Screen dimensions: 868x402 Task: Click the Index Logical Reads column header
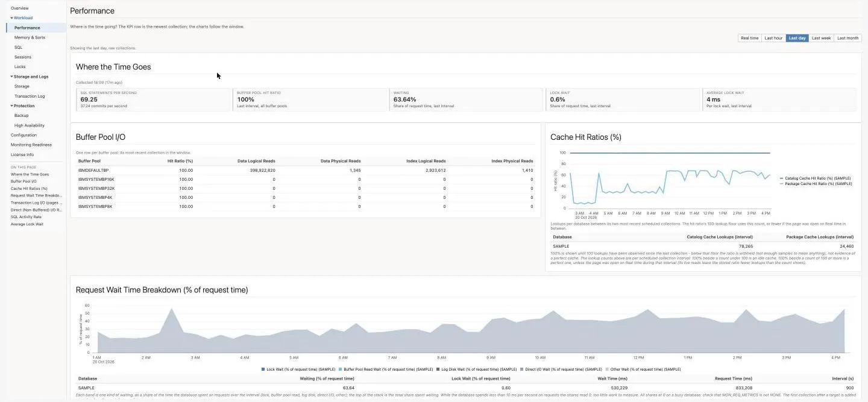427,161
